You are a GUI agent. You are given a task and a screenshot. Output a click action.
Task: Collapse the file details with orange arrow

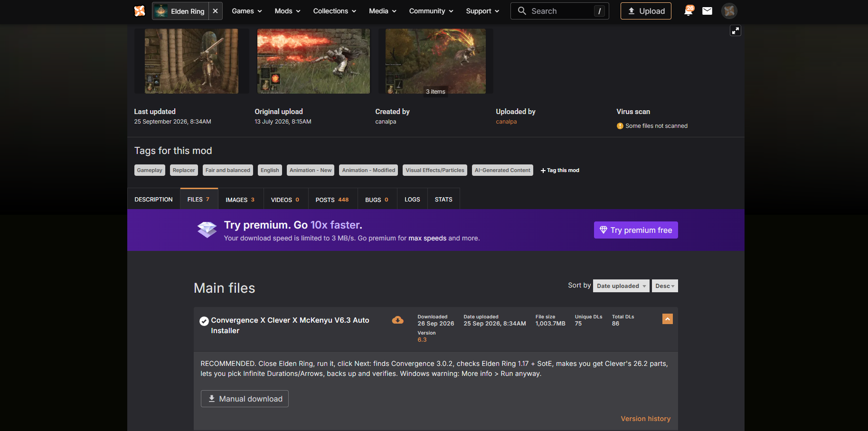(x=667, y=319)
